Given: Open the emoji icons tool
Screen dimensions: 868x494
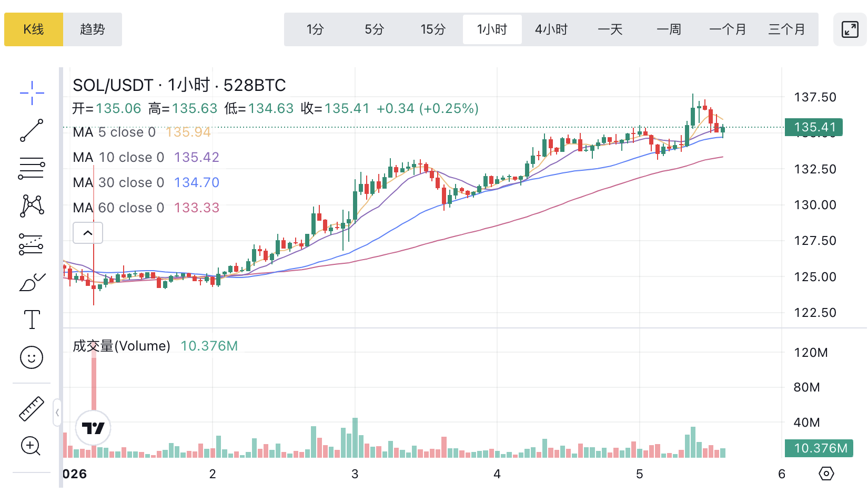Looking at the screenshot, I should click(x=32, y=358).
